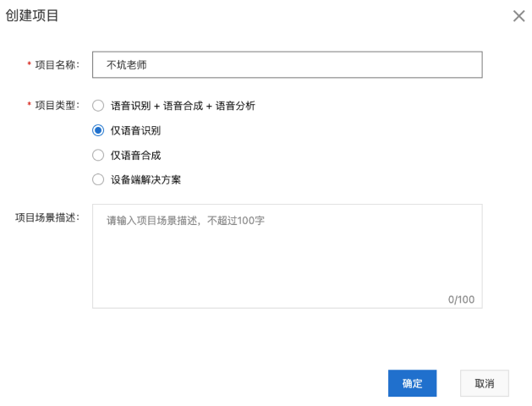Click the 创建项目 dialog title
The height and width of the screenshot is (406, 532).
coord(33,16)
